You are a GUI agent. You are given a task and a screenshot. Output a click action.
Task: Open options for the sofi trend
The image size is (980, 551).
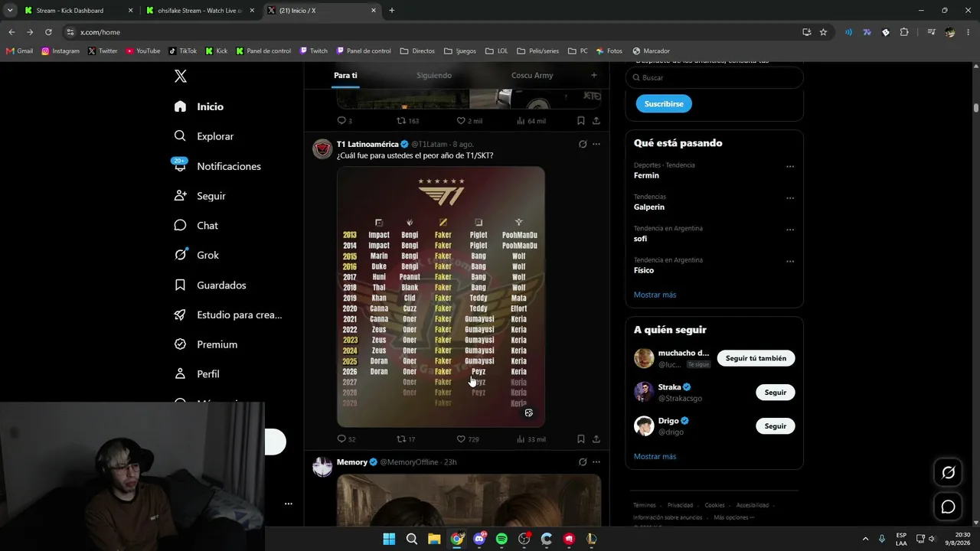(x=790, y=230)
